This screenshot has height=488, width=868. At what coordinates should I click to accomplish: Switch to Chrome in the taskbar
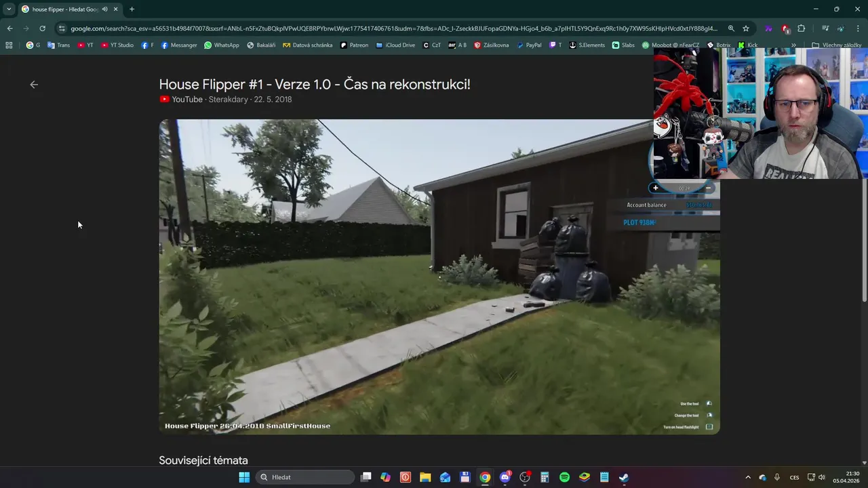[485, 477]
